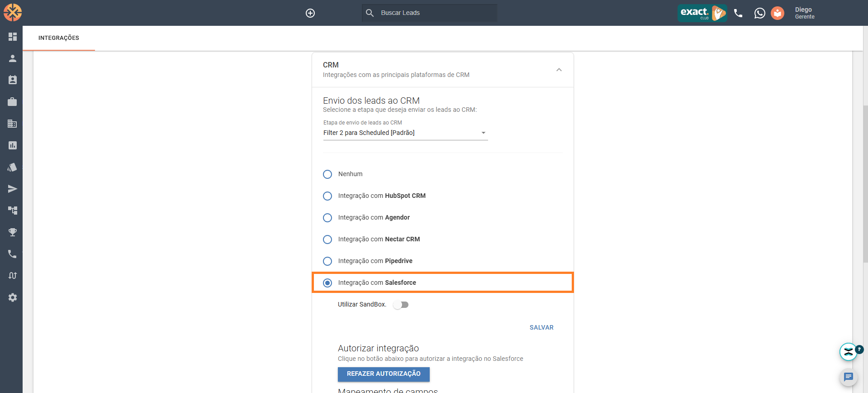
Task: Click the plus circle add icon
Action: pyautogui.click(x=310, y=13)
